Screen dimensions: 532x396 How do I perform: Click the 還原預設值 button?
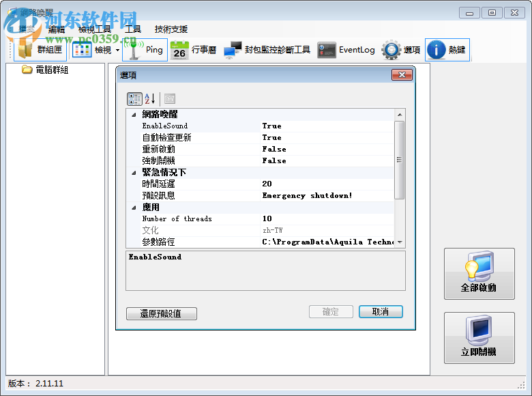pos(162,313)
